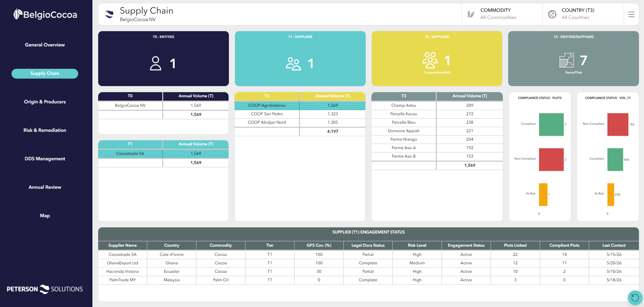Click GhanaExport Ltd supplier name
Screen dimensions: 644x307
pos(123,263)
